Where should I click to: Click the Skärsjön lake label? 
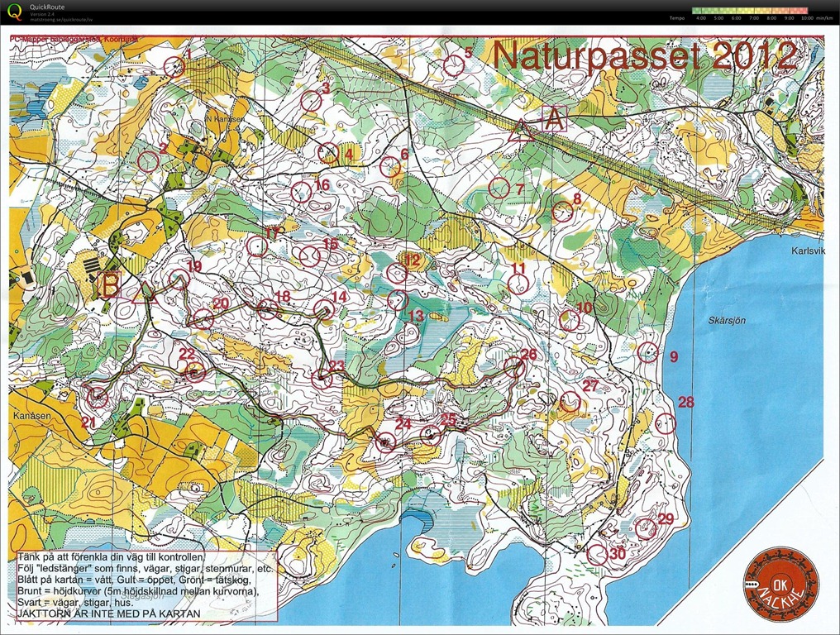(728, 321)
